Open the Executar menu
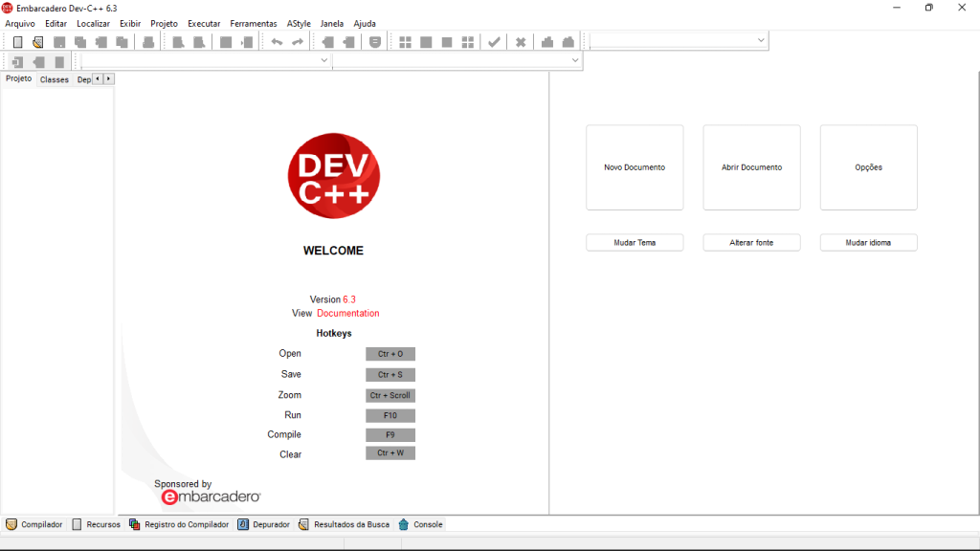 204,23
